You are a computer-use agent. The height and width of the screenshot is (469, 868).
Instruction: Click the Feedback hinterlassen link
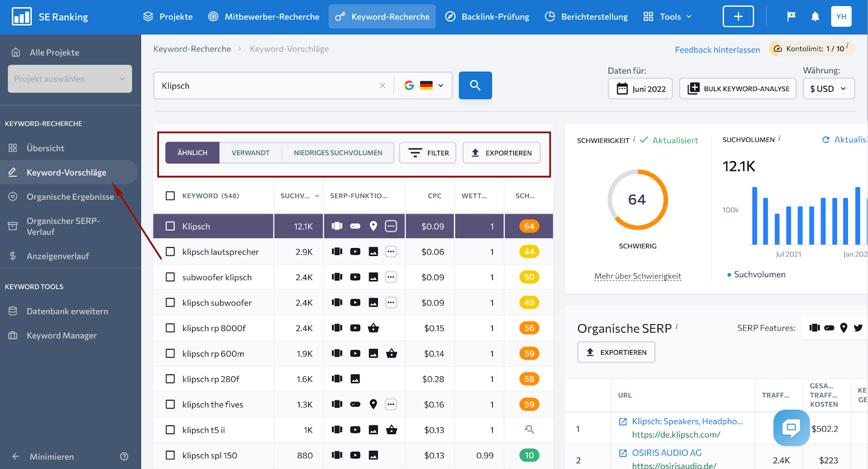pos(717,49)
